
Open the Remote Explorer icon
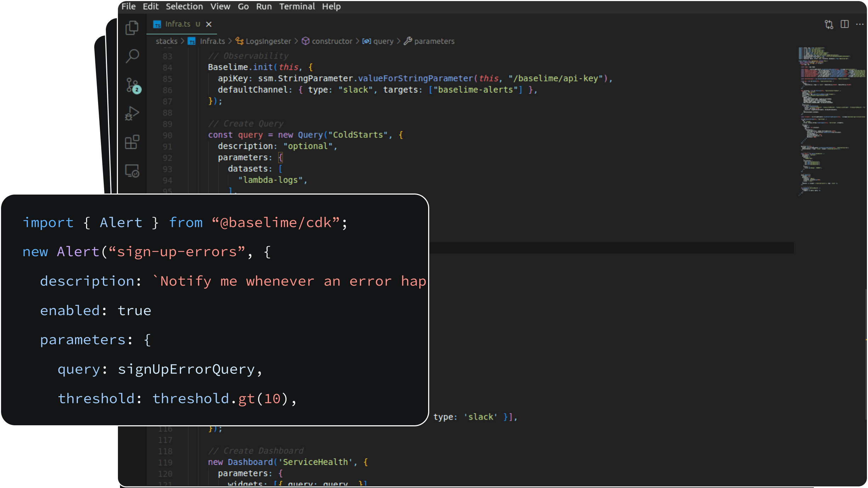coord(132,171)
